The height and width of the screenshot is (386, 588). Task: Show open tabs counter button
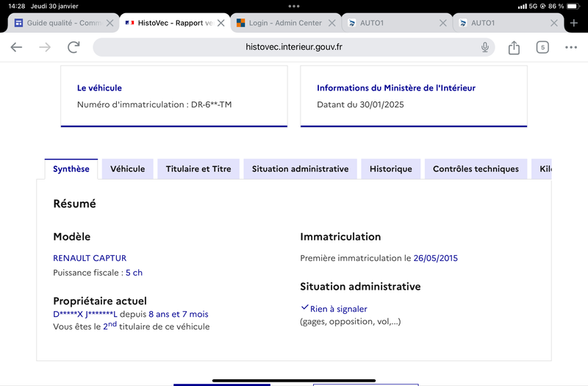[x=542, y=47]
